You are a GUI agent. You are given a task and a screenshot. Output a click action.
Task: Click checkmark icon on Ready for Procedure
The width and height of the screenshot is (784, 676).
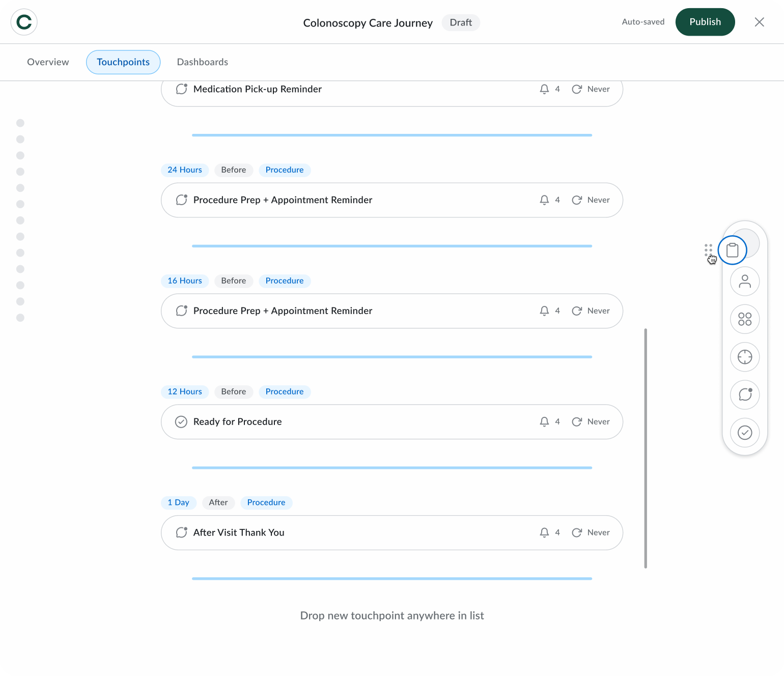click(181, 422)
